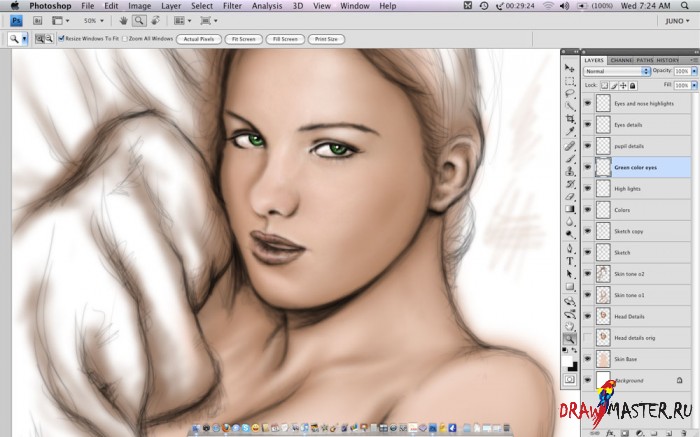The width and height of the screenshot is (700, 437).
Task: Switch to the Channels tab
Action: [621, 60]
